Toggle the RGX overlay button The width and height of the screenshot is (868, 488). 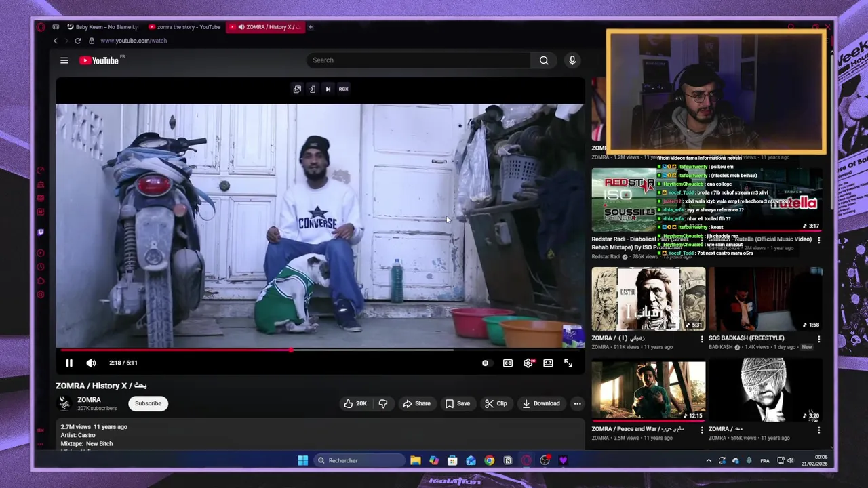click(344, 89)
